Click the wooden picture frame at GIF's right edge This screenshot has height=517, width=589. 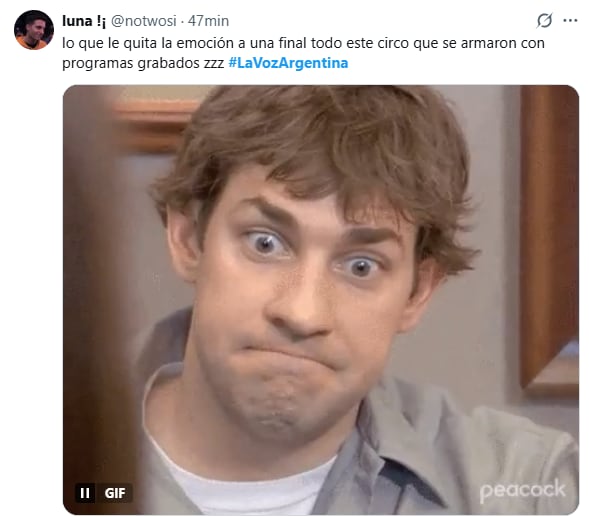[x=549, y=240]
